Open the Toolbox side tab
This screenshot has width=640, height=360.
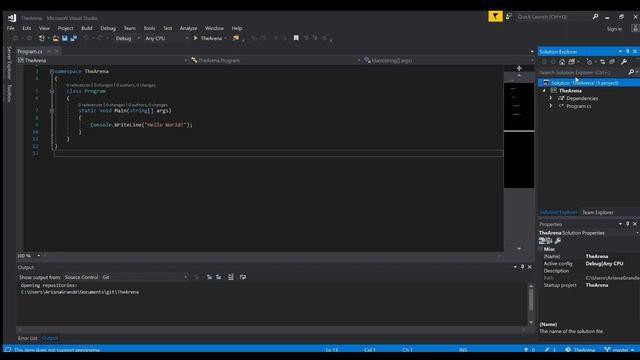coord(9,93)
